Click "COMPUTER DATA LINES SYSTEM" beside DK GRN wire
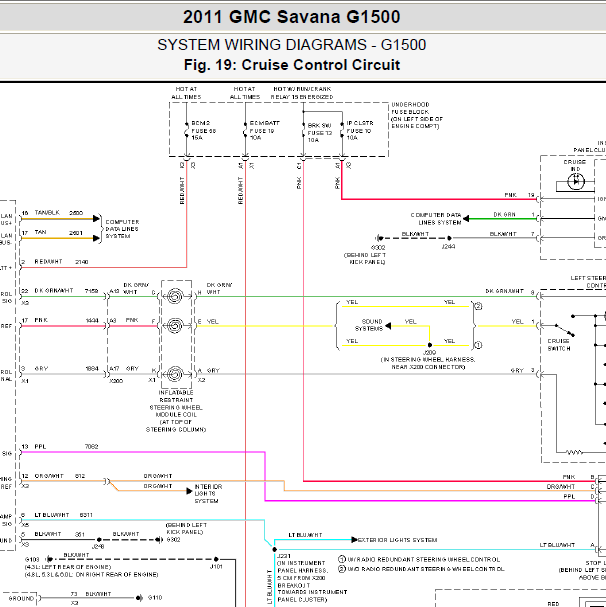The width and height of the screenshot is (606, 607). pyautogui.click(x=436, y=219)
